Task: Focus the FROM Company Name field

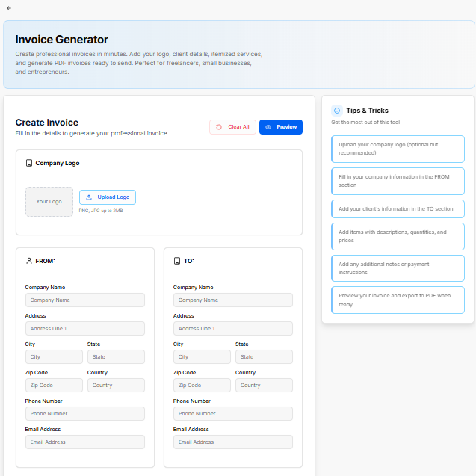Action: tap(85, 300)
